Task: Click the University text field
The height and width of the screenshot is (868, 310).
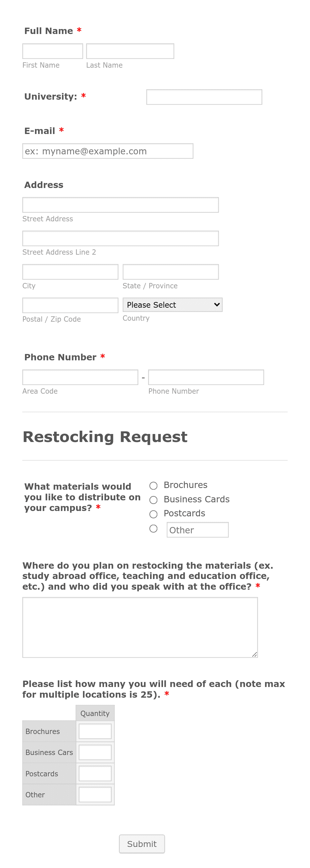Action: point(204,97)
